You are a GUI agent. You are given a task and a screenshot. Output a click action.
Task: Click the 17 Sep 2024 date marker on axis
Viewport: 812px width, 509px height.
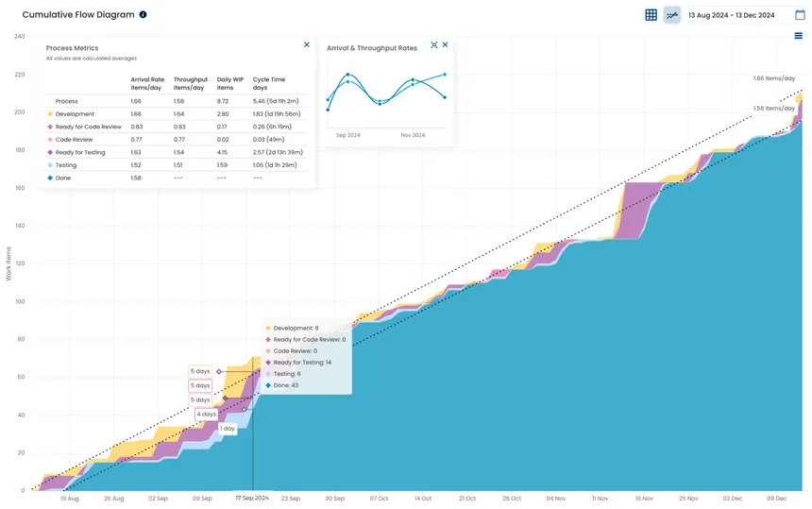pos(252,498)
